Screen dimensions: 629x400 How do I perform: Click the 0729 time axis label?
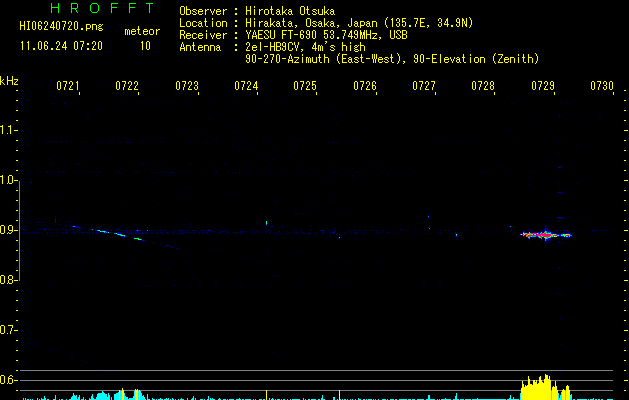[x=543, y=86]
